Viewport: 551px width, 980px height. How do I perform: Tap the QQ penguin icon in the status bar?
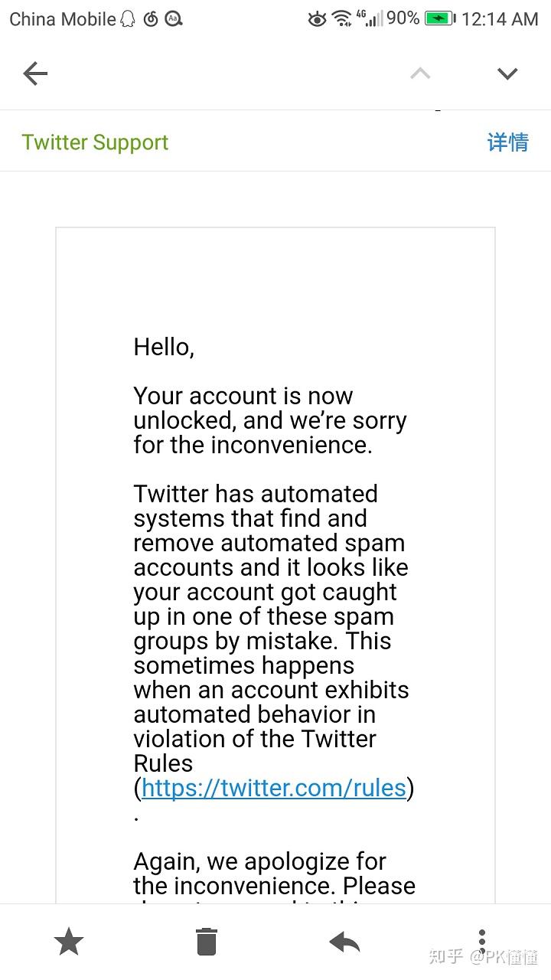[x=126, y=18]
